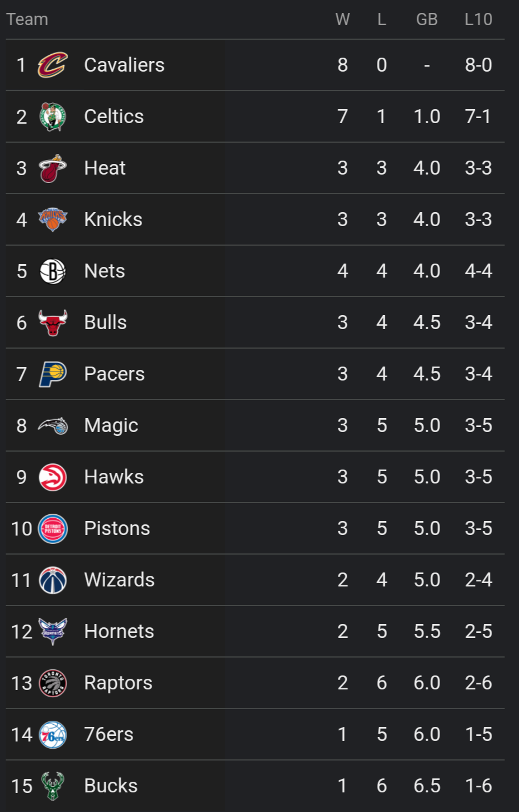Sort by the GB column header
This screenshot has width=519, height=812.
[x=427, y=20]
